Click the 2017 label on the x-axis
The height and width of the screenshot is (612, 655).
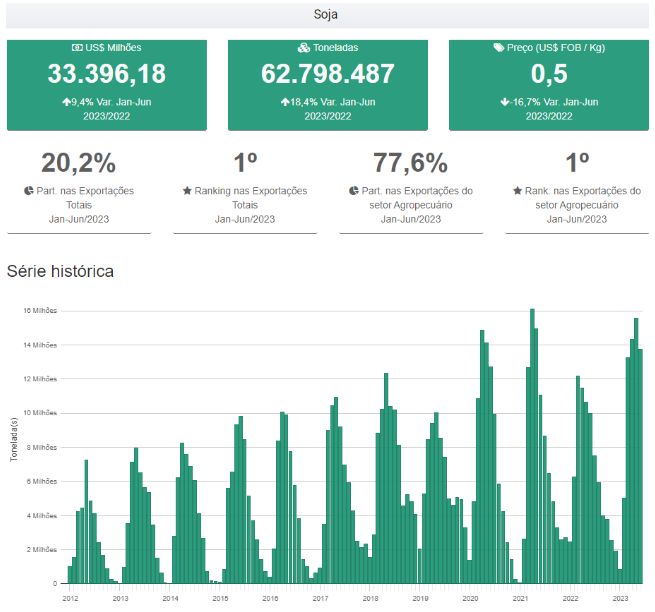click(x=320, y=598)
